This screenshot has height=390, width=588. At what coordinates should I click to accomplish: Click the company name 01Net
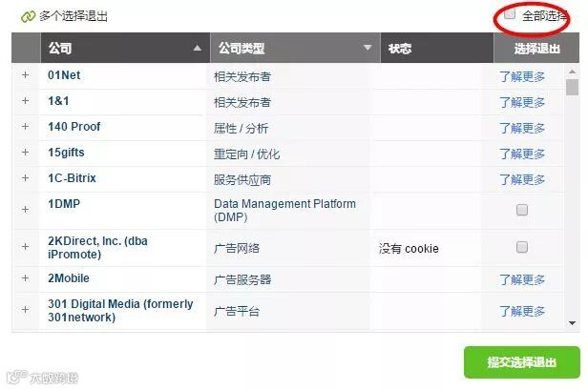[x=64, y=75]
